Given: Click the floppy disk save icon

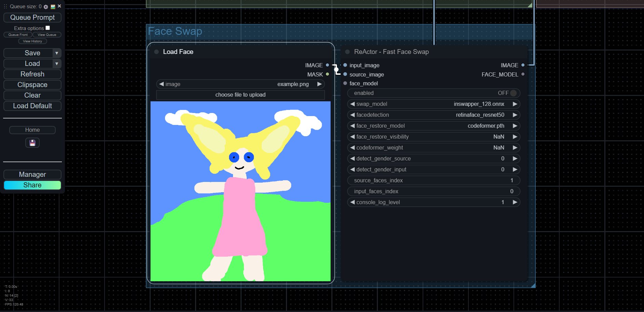Looking at the screenshot, I should [x=32, y=143].
